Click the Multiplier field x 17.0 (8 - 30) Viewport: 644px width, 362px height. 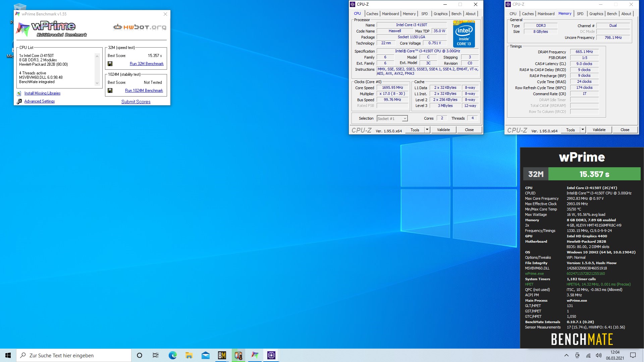tap(392, 94)
